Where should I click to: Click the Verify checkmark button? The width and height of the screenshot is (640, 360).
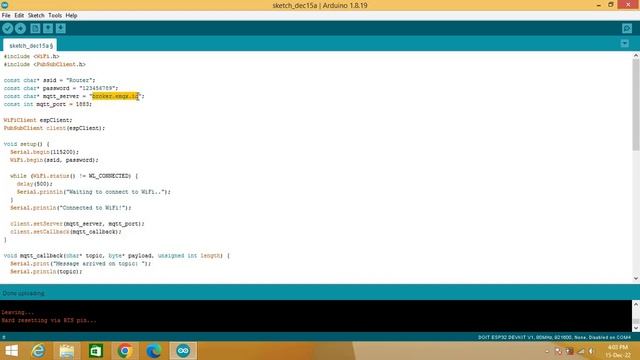pos(8,28)
